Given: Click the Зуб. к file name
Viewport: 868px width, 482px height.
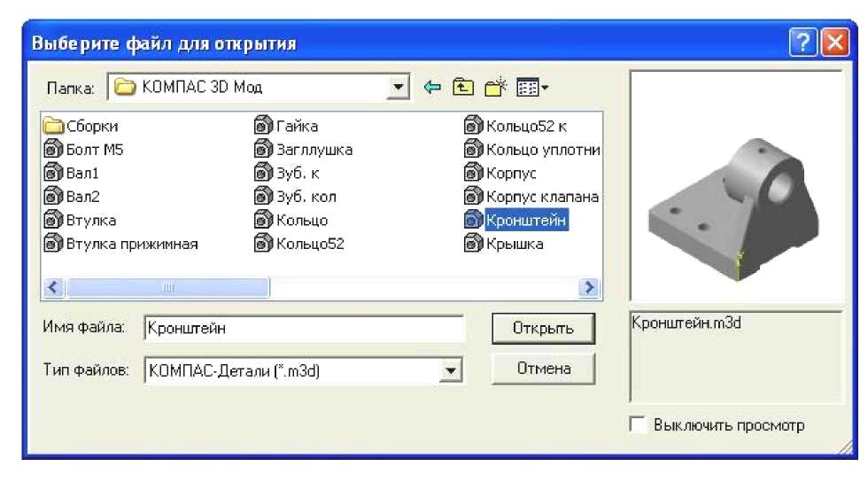Looking at the screenshot, I should pyautogui.click(x=298, y=174).
